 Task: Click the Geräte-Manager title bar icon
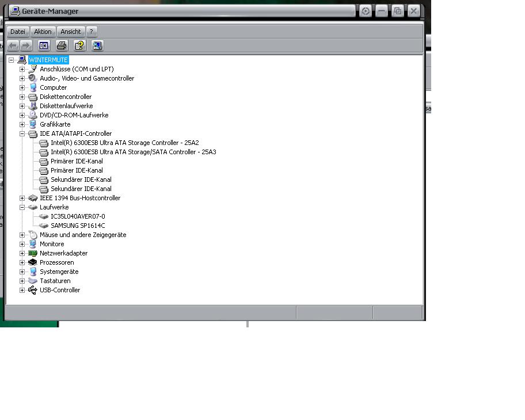click(x=15, y=11)
